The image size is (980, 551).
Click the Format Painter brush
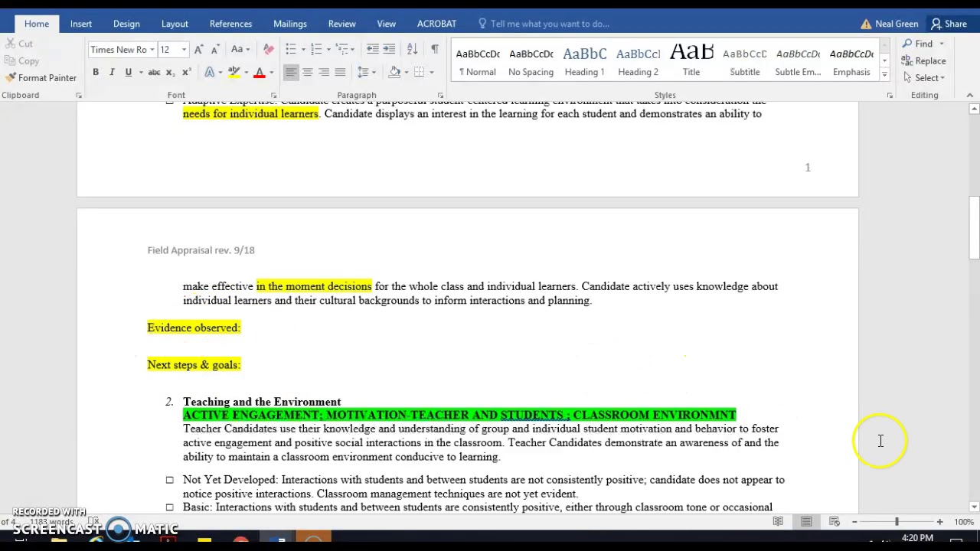[x=41, y=78]
